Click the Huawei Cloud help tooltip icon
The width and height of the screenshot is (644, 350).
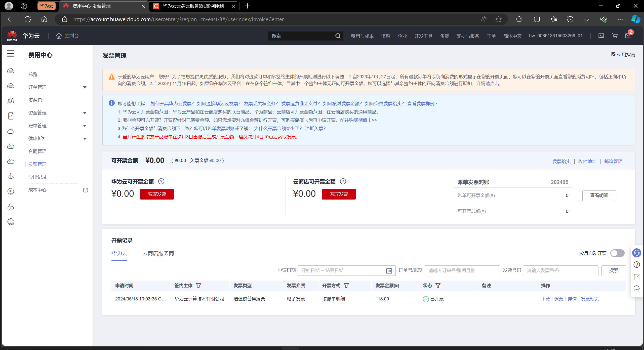161,181
